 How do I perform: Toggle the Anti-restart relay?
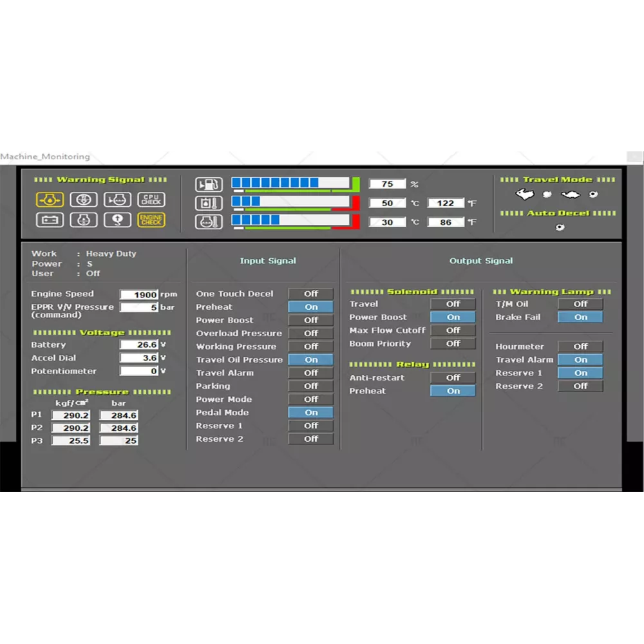pyautogui.click(x=453, y=378)
